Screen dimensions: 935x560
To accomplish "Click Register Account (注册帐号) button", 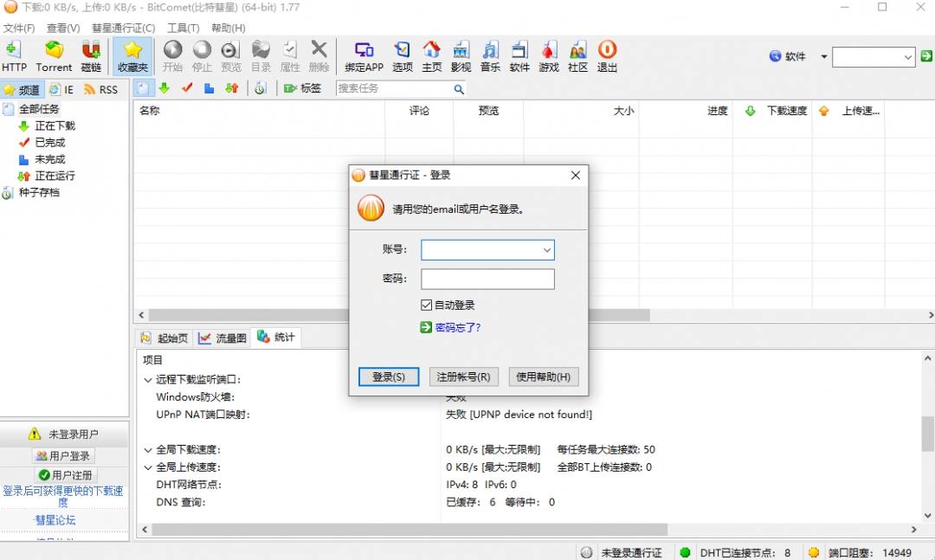I will [x=463, y=377].
